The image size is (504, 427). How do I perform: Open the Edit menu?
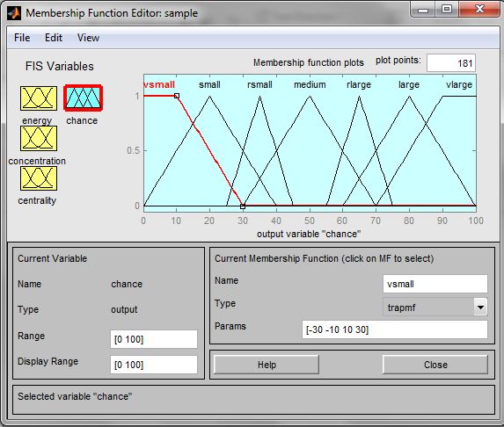coord(54,38)
